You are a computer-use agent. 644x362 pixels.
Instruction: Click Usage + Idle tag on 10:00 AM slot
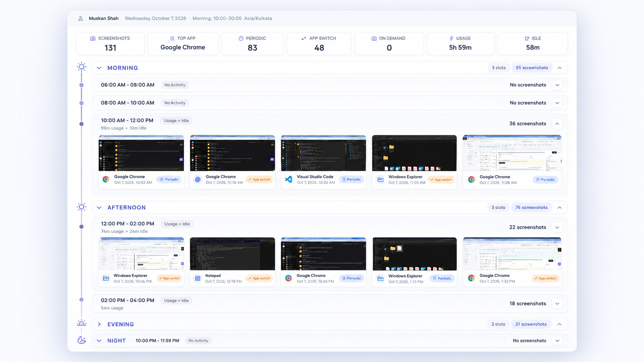[x=176, y=121]
